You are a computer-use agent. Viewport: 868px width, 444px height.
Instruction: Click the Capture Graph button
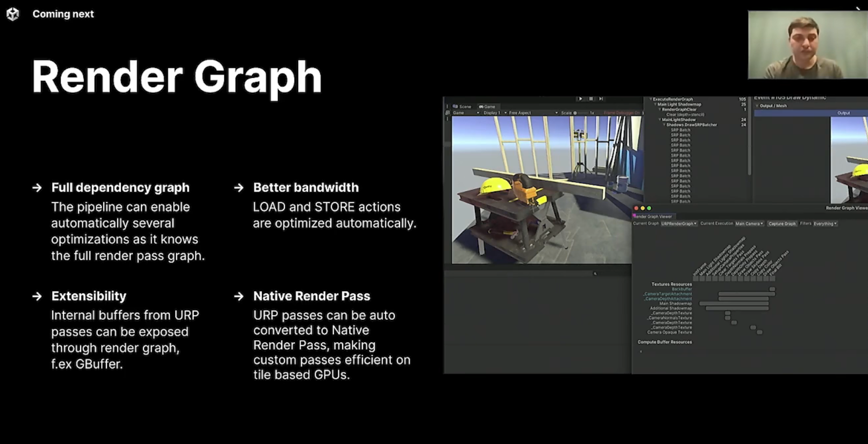click(x=782, y=223)
